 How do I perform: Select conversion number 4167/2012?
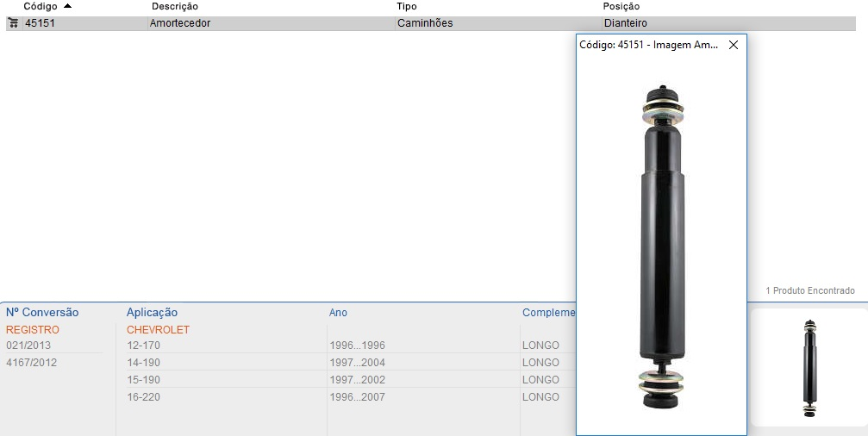click(x=31, y=363)
